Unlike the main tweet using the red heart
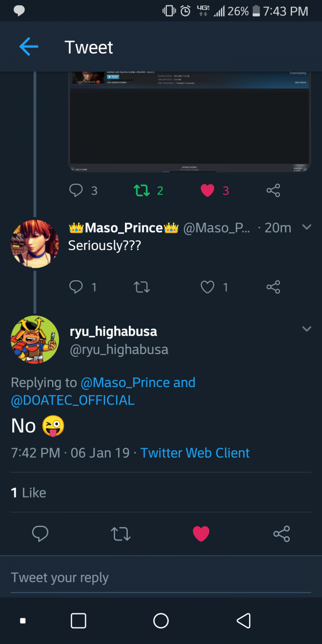Screen dimensions: 322x644 click(x=201, y=533)
